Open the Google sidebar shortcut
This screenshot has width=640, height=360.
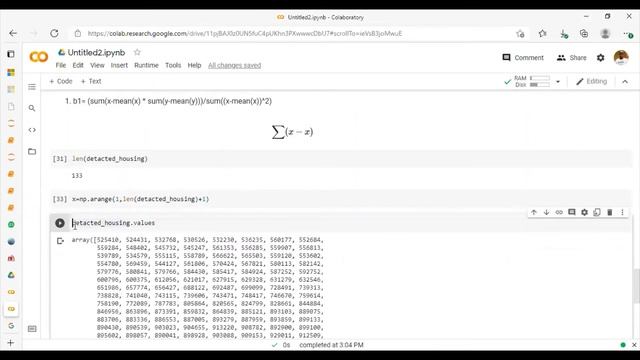[x=11, y=326]
